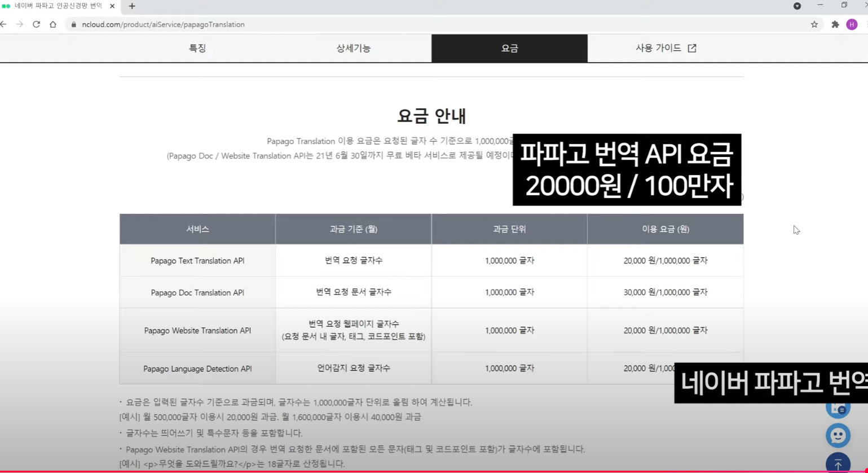Select the 번역 요청 웹페이지 글자수 cell
Screen dimensions: 868x473
click(x=354, y=330)
